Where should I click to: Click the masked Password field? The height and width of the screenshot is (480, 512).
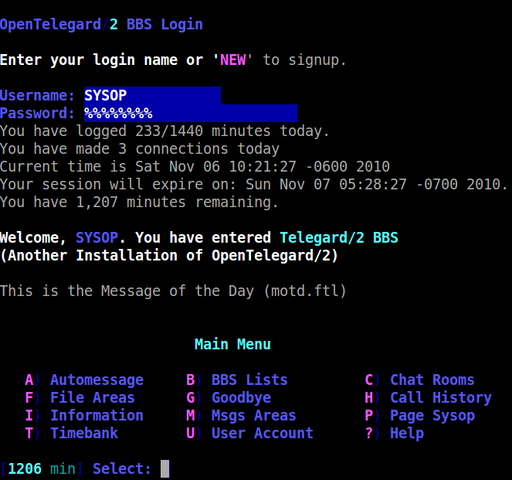pos(190,113)
